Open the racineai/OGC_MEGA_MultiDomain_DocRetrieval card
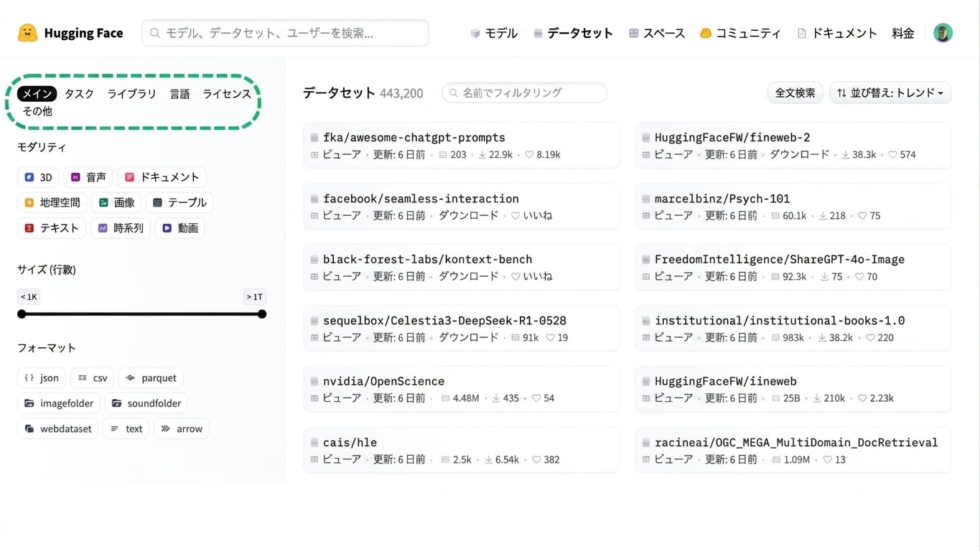 pos(793,451)
